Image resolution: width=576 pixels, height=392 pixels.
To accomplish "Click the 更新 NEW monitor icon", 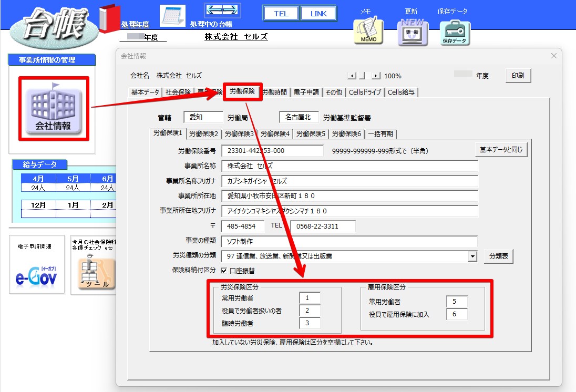I will 413,33.
